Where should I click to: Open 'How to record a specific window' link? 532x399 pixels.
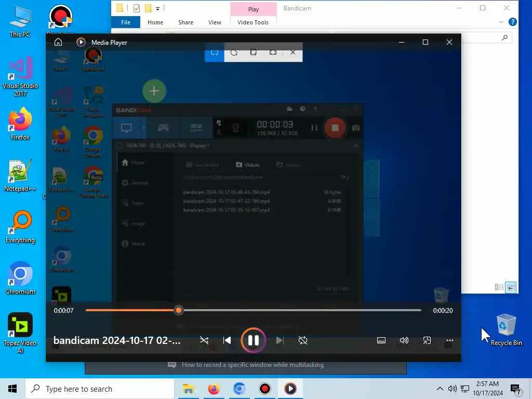[x=253, y=365]
